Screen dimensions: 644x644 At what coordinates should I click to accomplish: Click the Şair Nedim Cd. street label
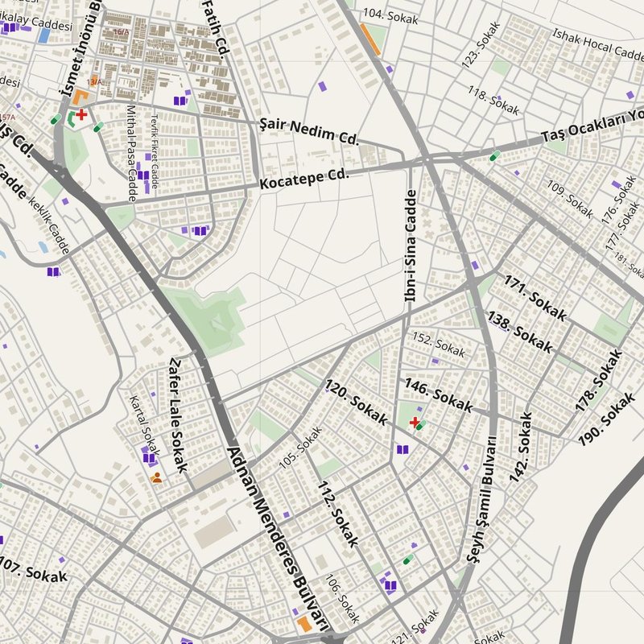tap(310, 131)
